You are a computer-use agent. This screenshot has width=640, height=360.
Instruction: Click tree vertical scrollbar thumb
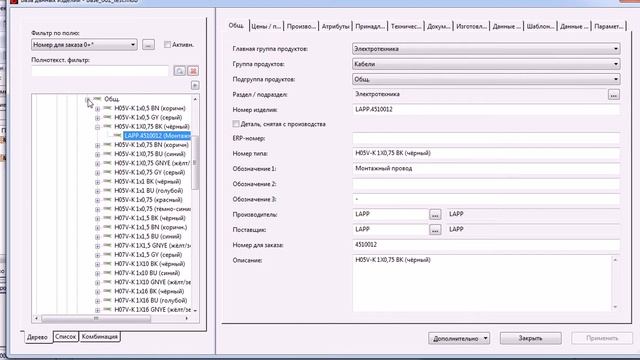pyautogui.click(x=195, y=162)
